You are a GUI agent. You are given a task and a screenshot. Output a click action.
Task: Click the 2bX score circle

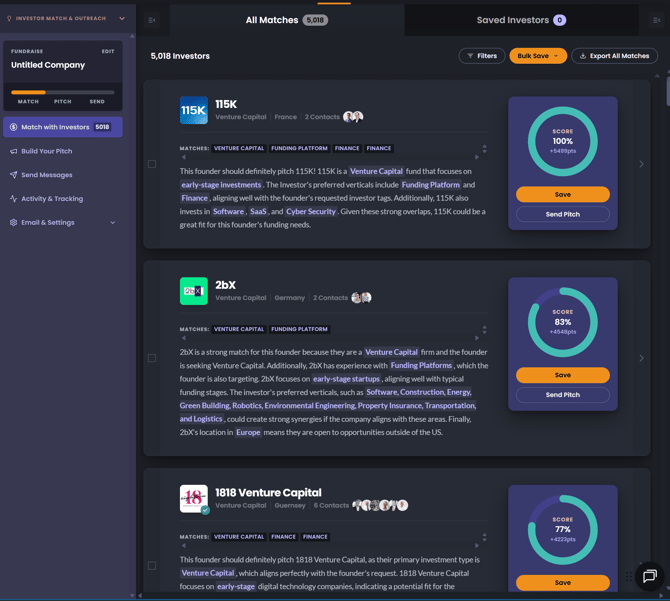coord(563,322)
